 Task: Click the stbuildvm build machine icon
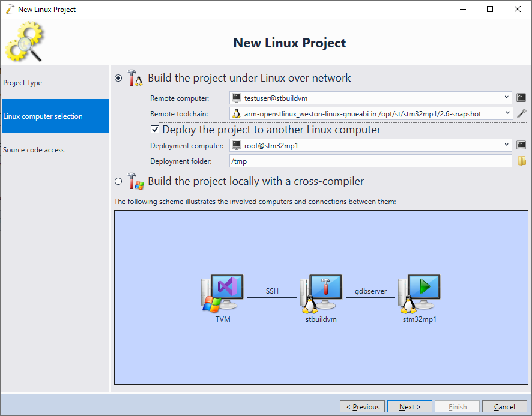[x=321, y=294]
